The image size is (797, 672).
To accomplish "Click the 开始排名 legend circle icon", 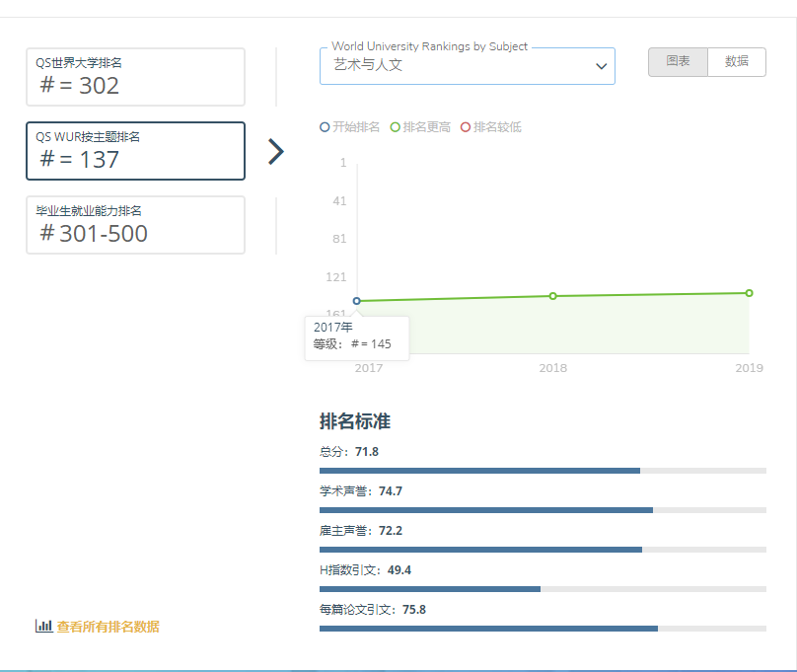I will point(326,127).
